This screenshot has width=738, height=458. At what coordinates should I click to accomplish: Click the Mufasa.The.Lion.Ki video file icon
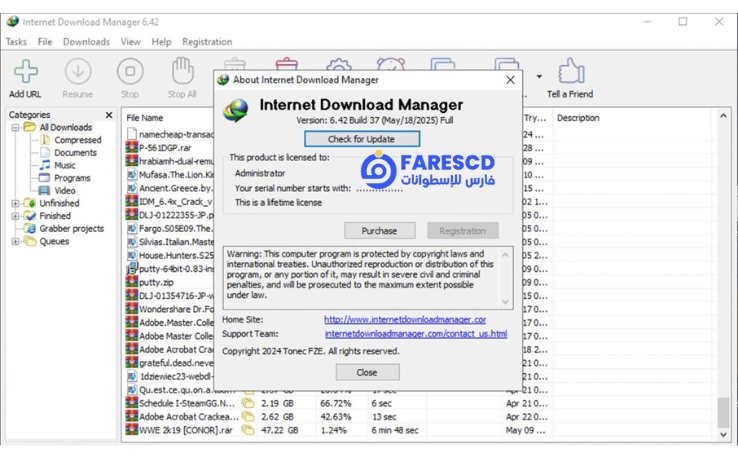132,175
